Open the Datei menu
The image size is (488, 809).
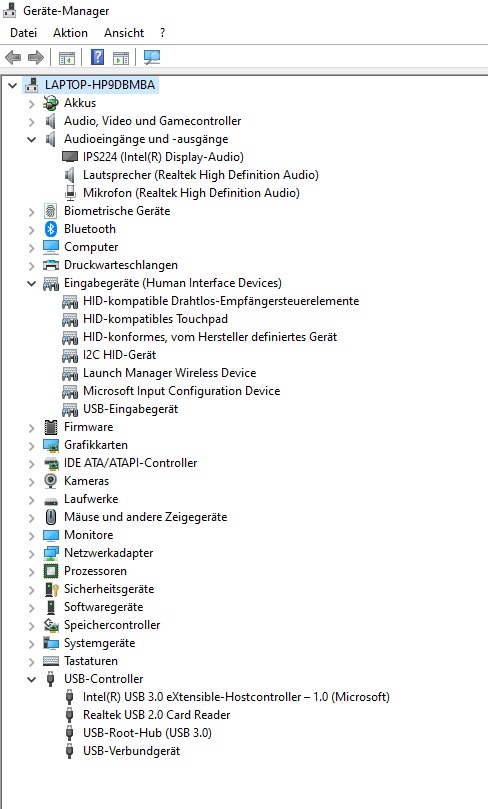[24, 33]
